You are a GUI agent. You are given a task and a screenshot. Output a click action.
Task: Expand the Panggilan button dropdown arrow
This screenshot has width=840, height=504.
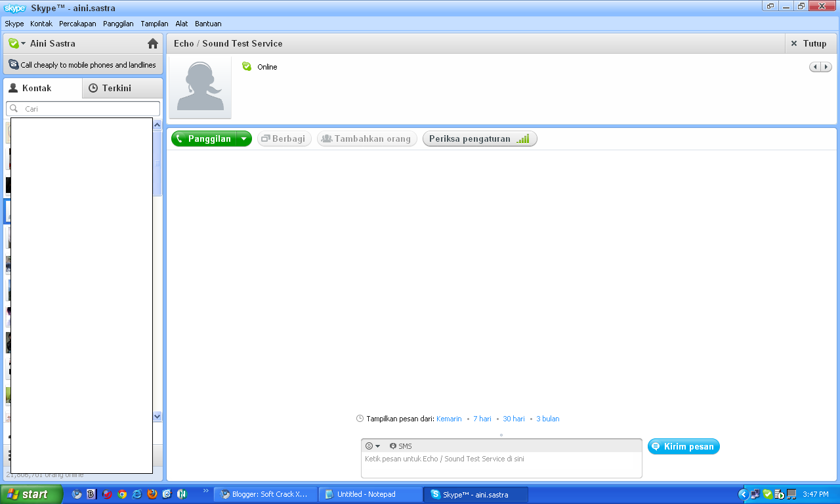point(244,138)
